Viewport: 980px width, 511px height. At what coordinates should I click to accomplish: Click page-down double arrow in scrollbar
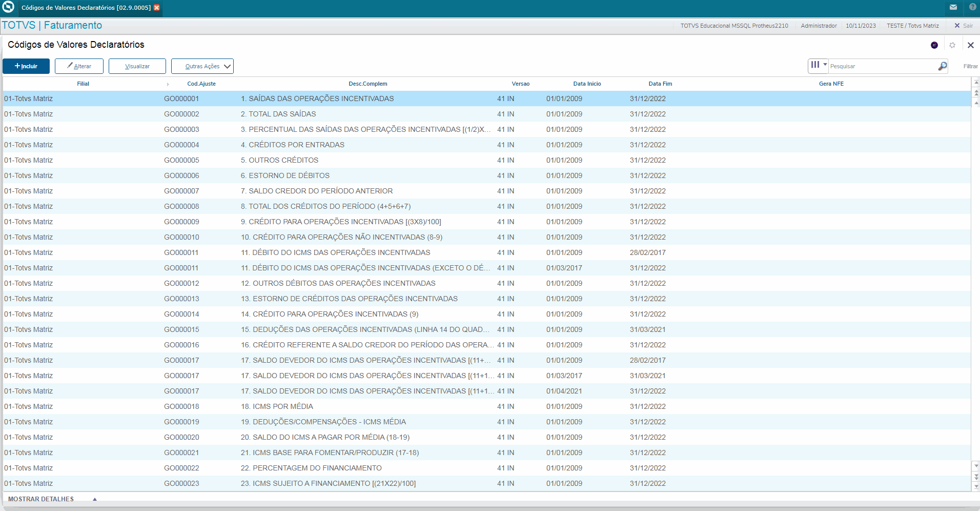(x=976, y=477)
